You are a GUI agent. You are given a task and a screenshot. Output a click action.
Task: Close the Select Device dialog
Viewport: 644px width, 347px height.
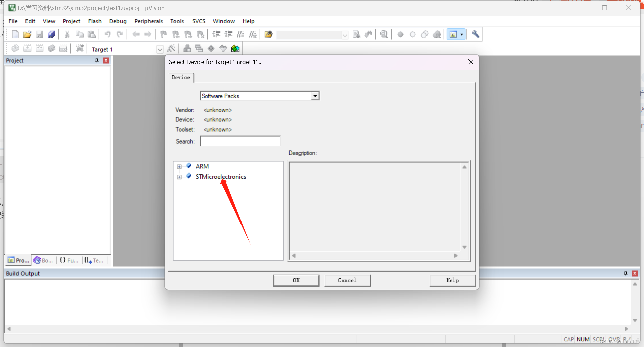pos(471,62)
